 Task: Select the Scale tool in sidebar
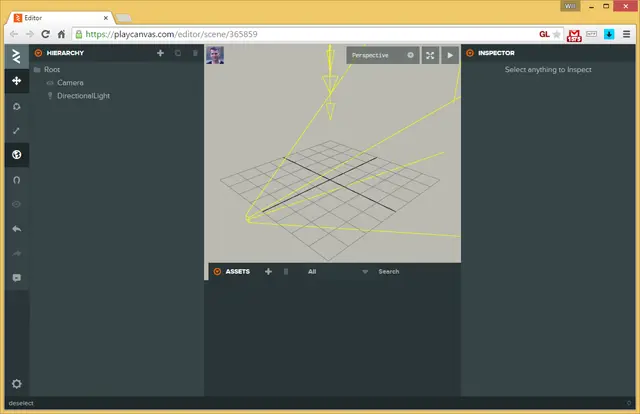click(x=17, y=131)
